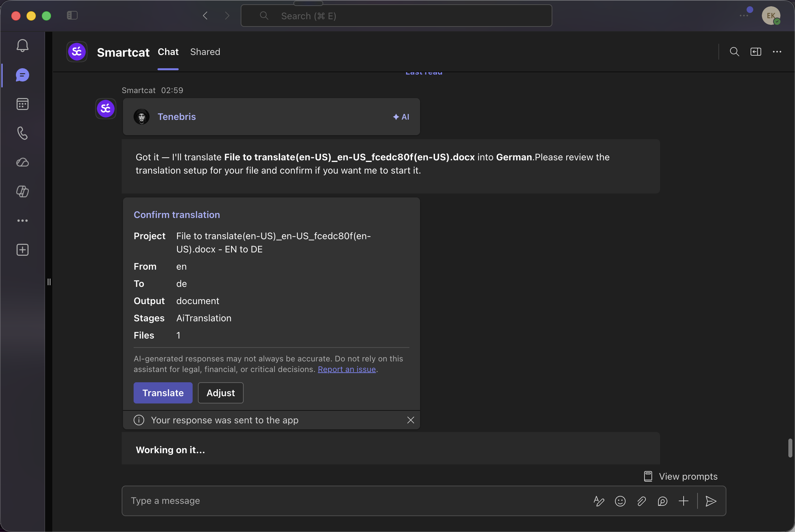Switch to the Chat tab
795x532 pixels.
168,52
